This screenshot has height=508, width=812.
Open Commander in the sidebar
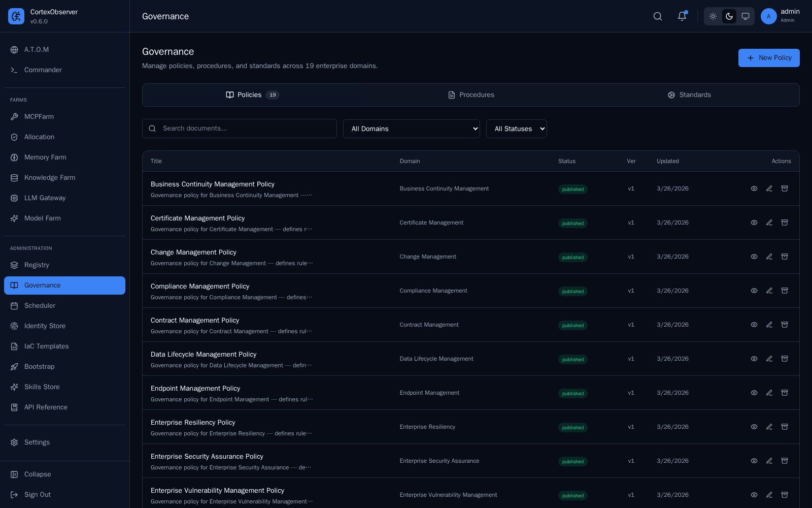pyautogui.click(x=64, y=70)
